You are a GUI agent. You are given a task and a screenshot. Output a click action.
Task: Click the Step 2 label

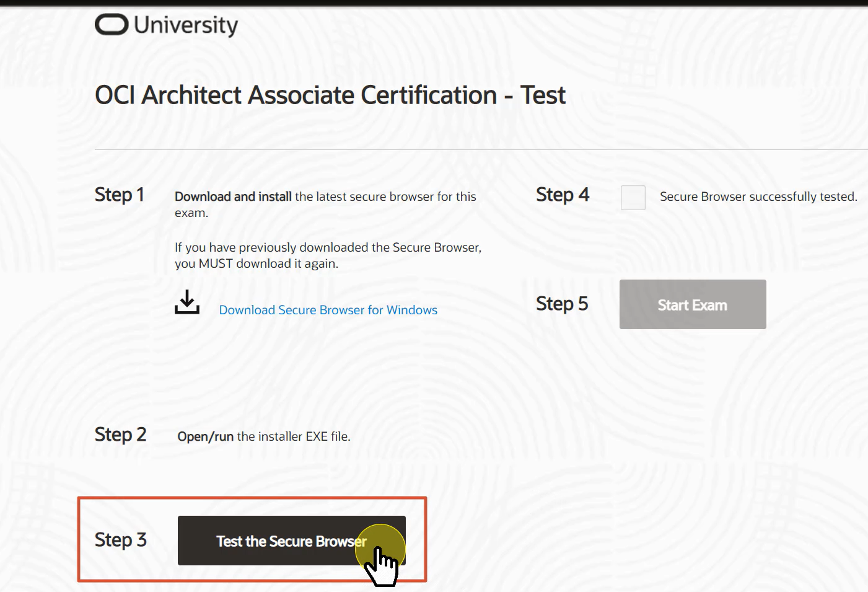(120, 435)
